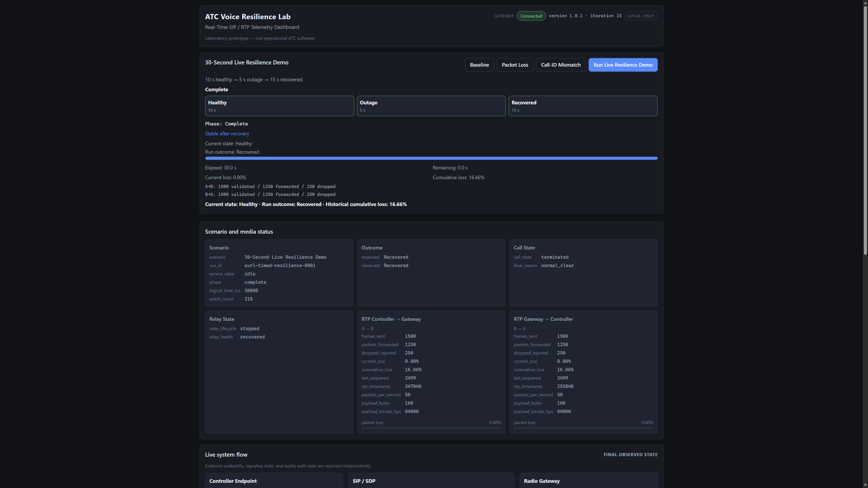The width and height of the screenshot is (868, 488).
Task: Click service_state value idle
Action: tap(250, 274)
